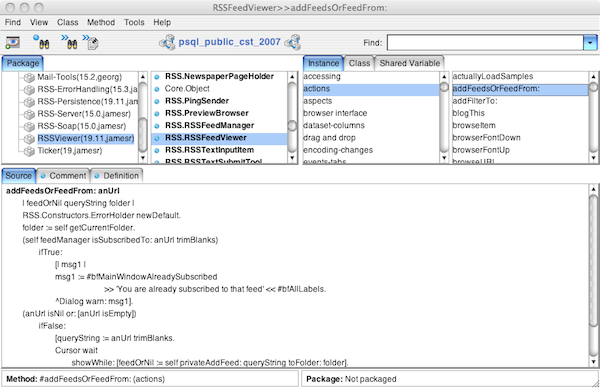Switch to the Definition tab
Viewport: 600px width, 388px height.
point(117,176)
